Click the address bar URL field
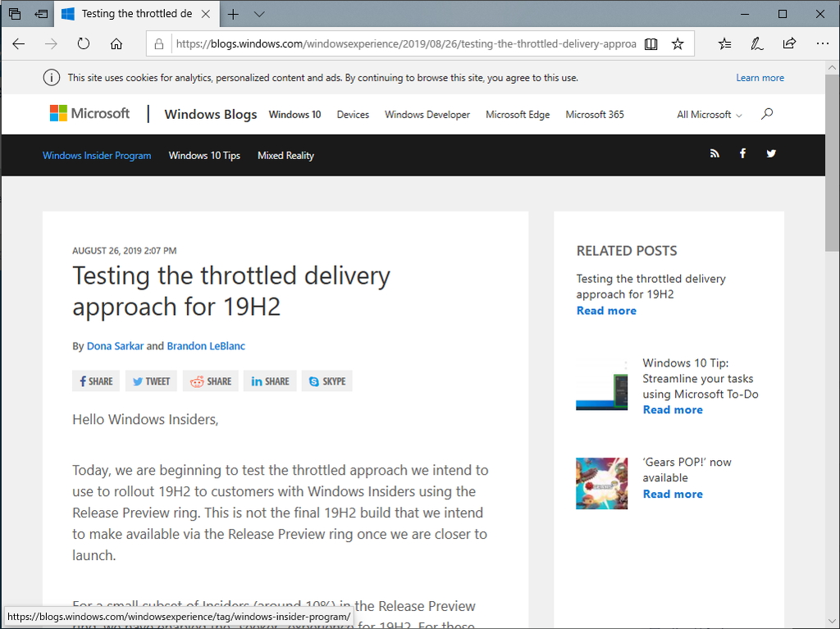 coord(405,44)
